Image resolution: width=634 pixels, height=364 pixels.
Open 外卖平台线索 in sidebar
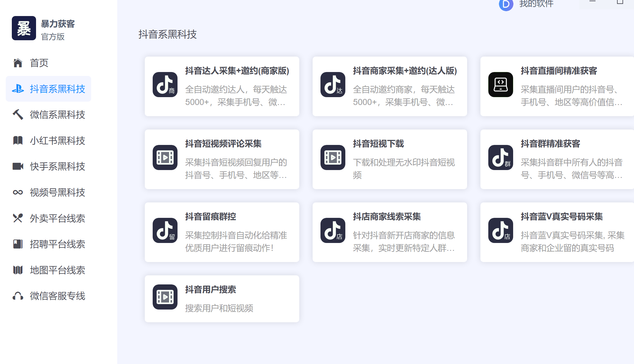click(x=48, y=218)
